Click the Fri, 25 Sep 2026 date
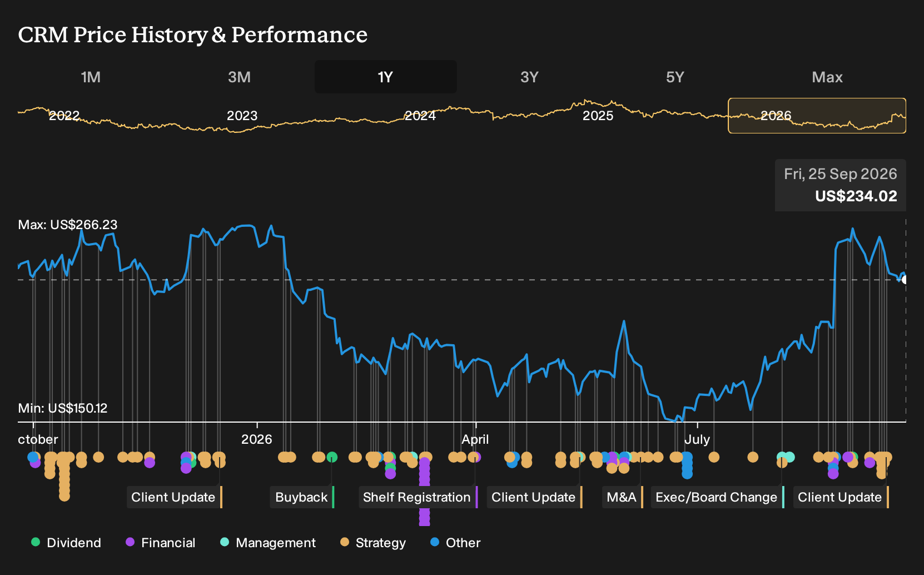This screenshot has width=924, height=575. tap(841, 174)
